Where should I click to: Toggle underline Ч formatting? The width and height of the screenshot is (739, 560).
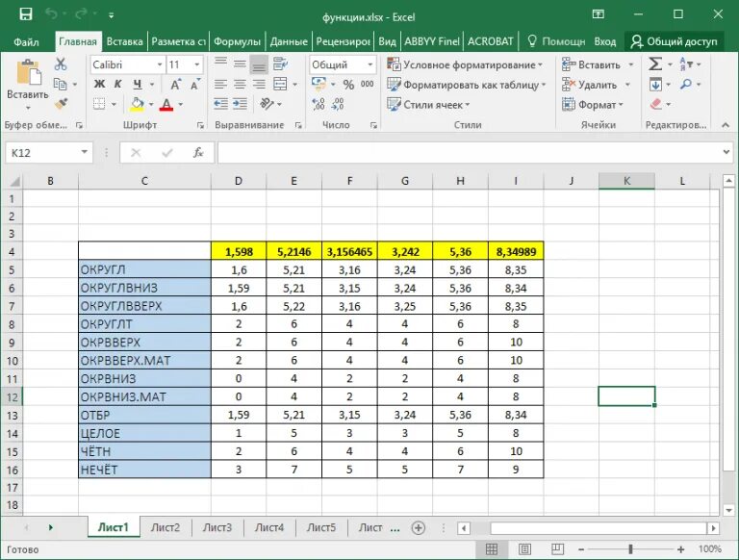(x=138, y=85)
